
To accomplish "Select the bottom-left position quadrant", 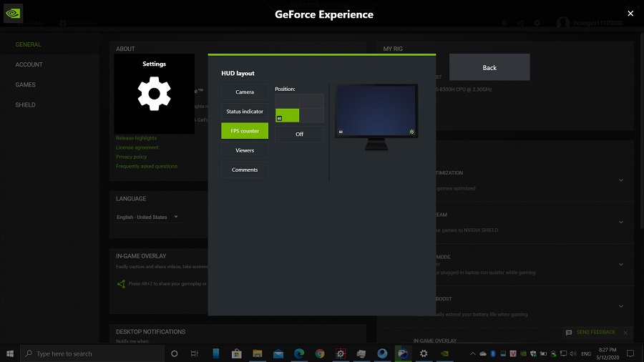I will click(x=287, y=115).
